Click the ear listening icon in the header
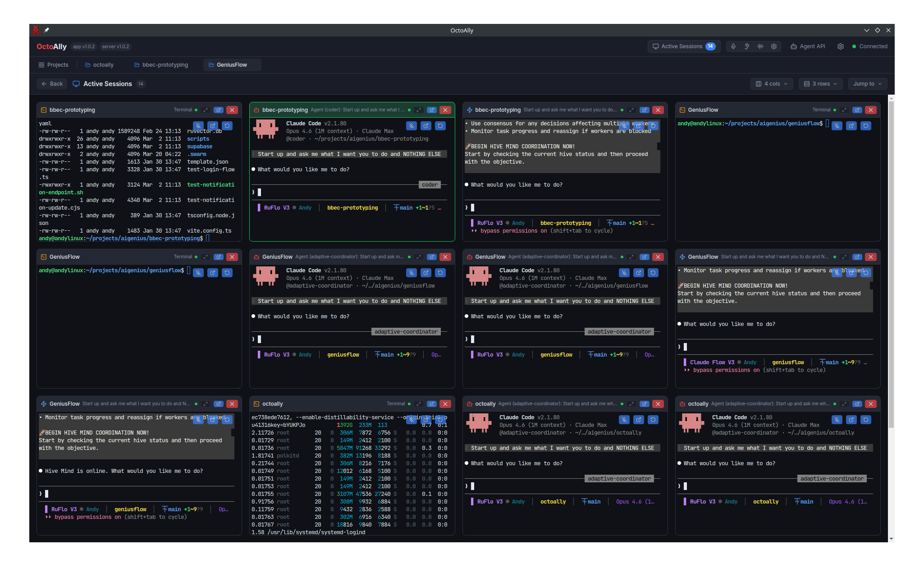Screen dimensions: 924x577 pos(747,46)
